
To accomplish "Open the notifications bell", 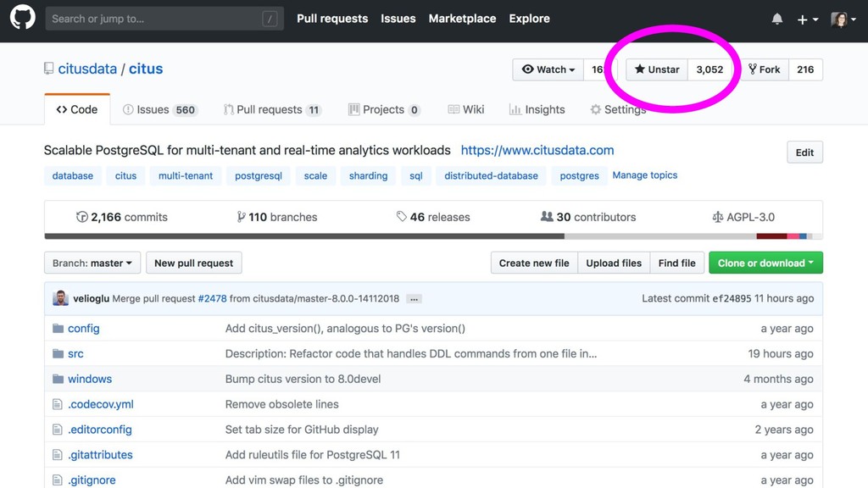I will coord(777,19).
